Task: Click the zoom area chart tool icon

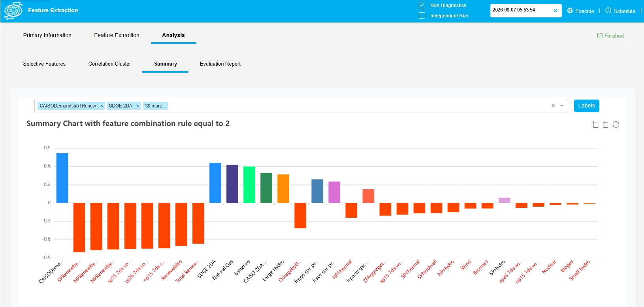Action: (595, 125)
